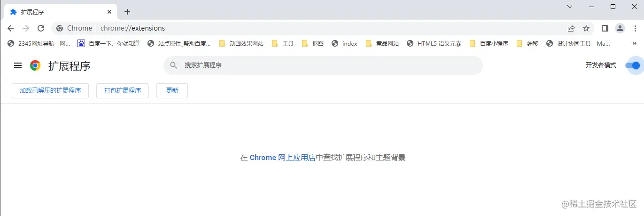Close the 扩展程序 tab
The width and height of the screenshot is (644, 216).
109,12
